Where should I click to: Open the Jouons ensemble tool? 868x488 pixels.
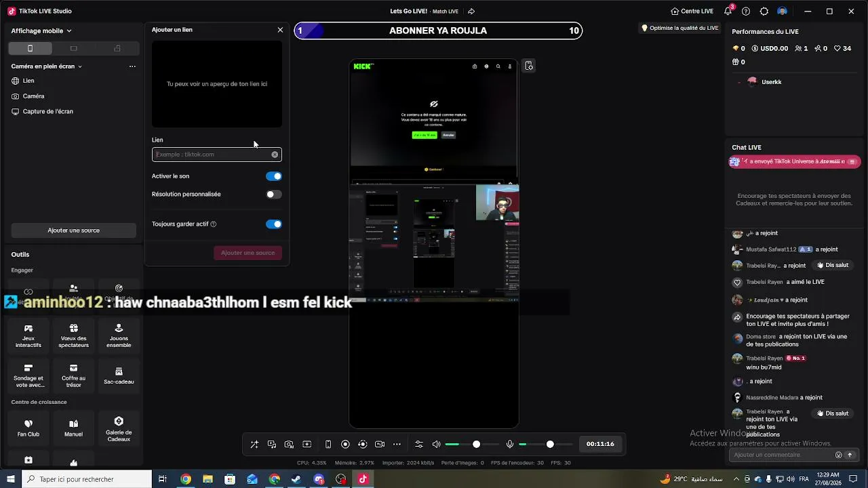119,336
